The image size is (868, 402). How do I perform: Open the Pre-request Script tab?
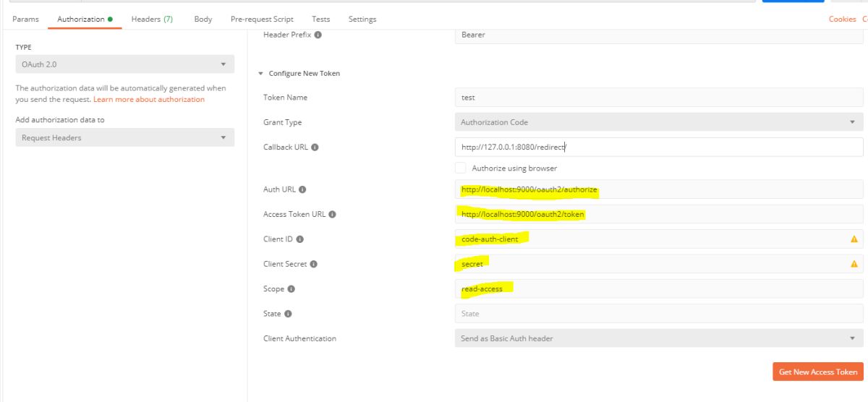click(262, 20)
